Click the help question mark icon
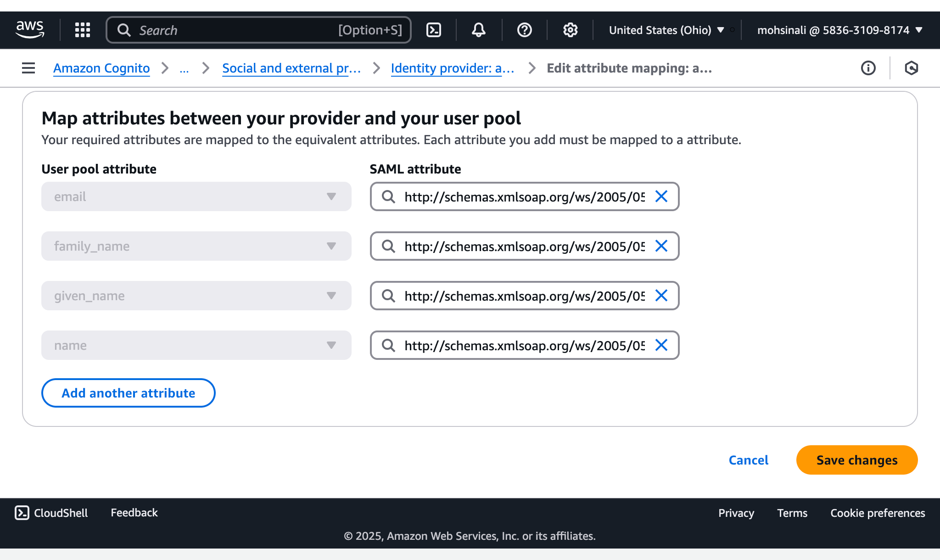Viewport: 940px width, 560px height. tap(524, 29)
